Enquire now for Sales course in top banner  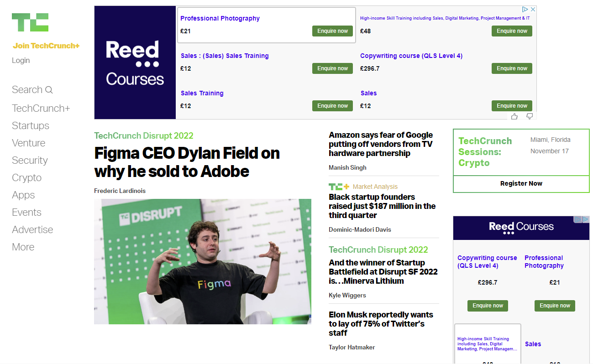(512, 106)
